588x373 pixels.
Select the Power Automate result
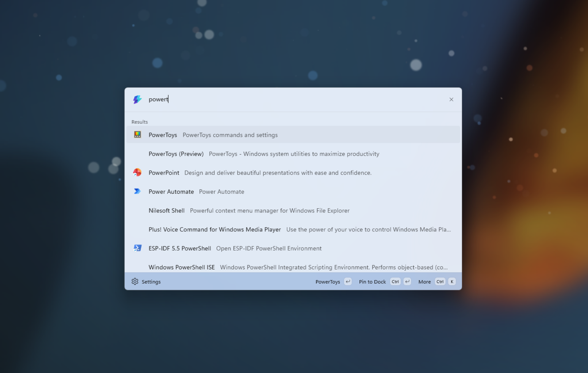(x=293, y=191)
